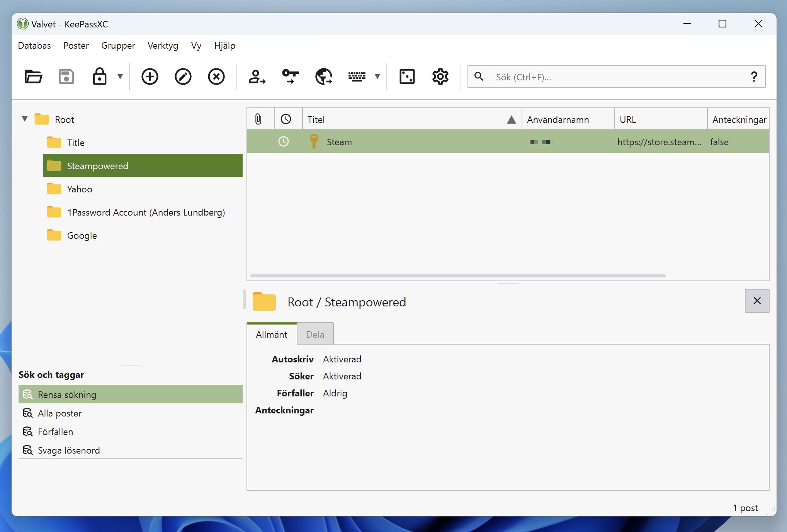The height and width of the screenshot is (532, 787).
Task: Open settings gear icon
Action: click(440, 76)
